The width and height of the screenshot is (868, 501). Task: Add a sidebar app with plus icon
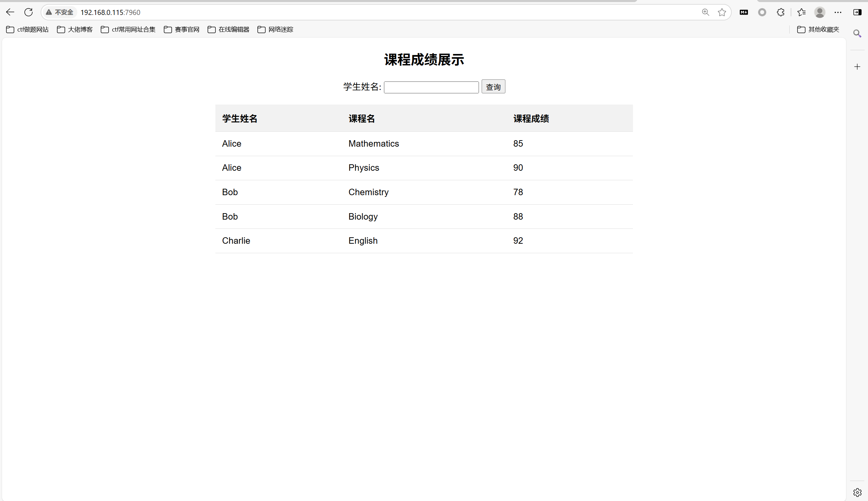857,67
